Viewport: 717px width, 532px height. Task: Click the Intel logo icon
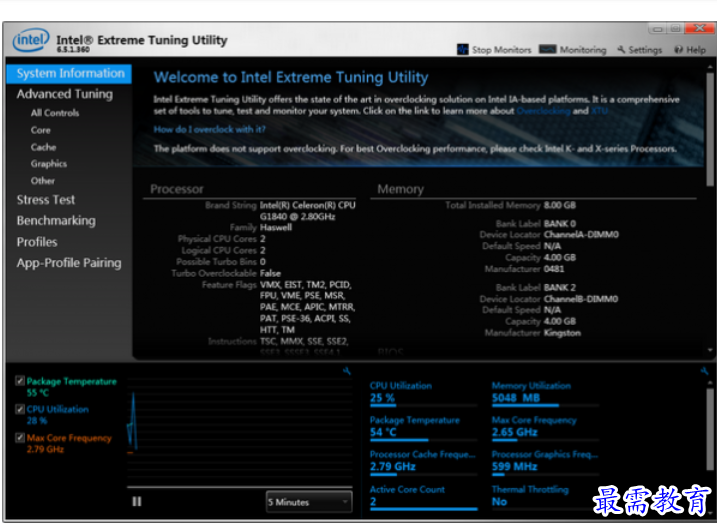click(x=31, y=40)
